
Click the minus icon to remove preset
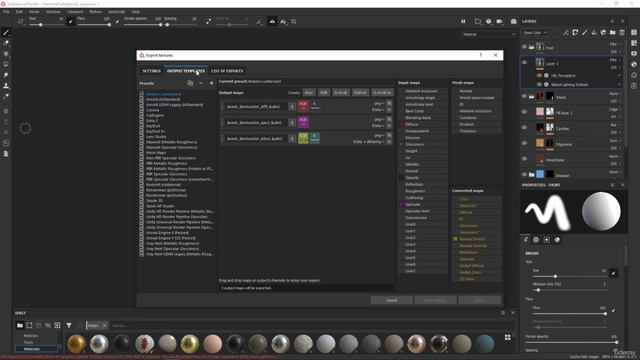coord(201,83)
